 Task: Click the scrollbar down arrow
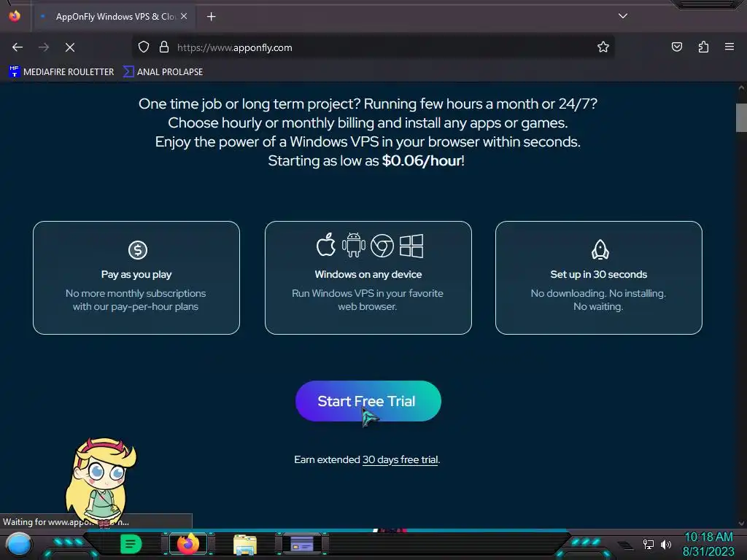pyautogui.click(x=741, y=524)
